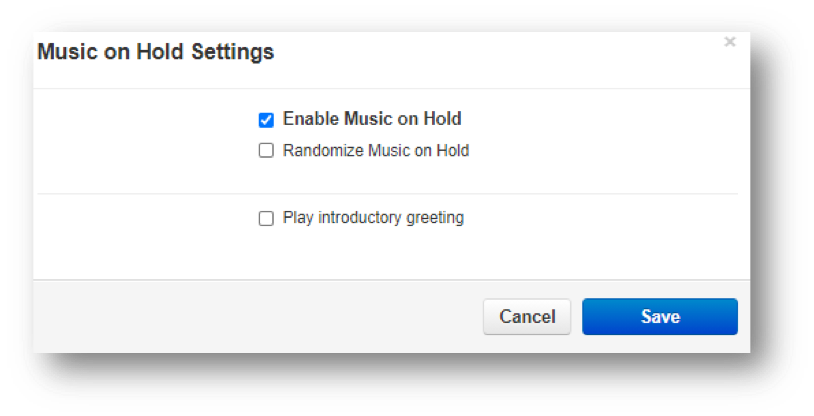Close the dialog with the X icon
This screenshot has height=416, width=814.
tap(730, 42)
